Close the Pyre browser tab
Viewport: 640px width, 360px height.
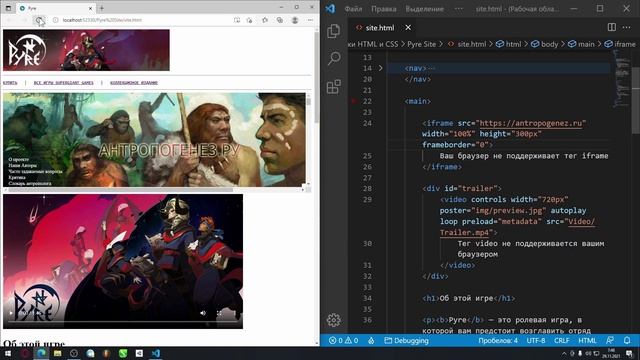pos(90,8)
